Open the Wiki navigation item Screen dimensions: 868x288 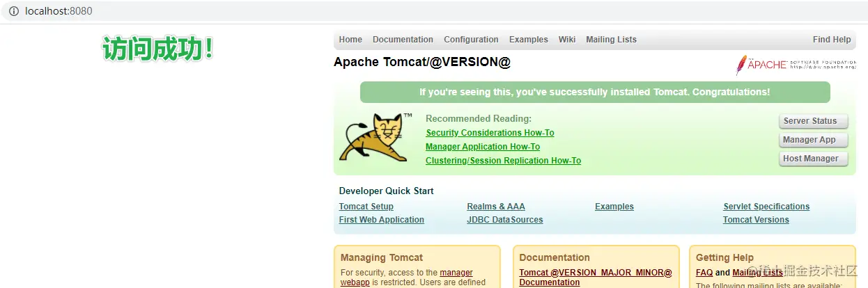(567, 40)
